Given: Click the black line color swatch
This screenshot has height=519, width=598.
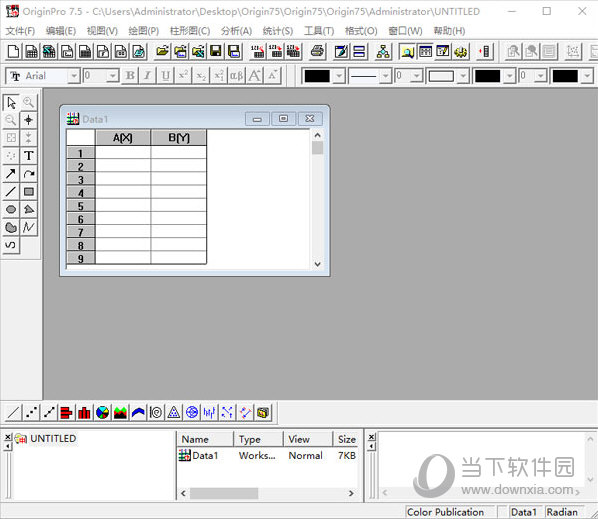Looking at the screenshot, I should [317, 76].
